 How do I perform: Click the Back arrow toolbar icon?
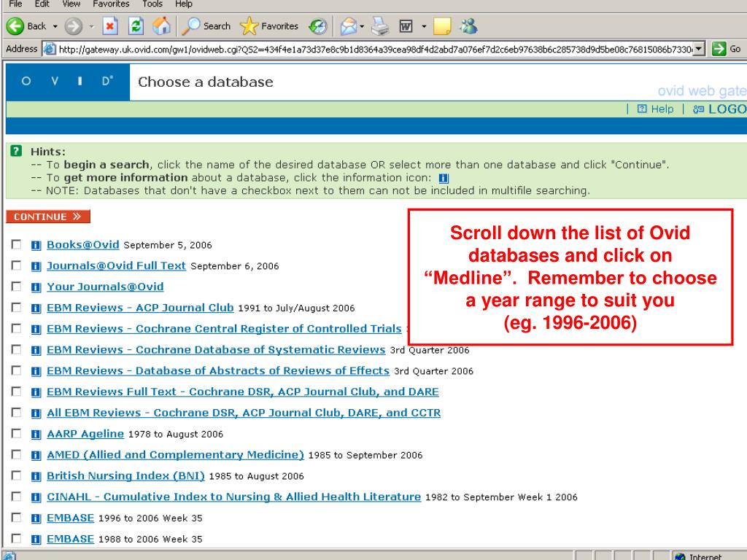[15, 26]
